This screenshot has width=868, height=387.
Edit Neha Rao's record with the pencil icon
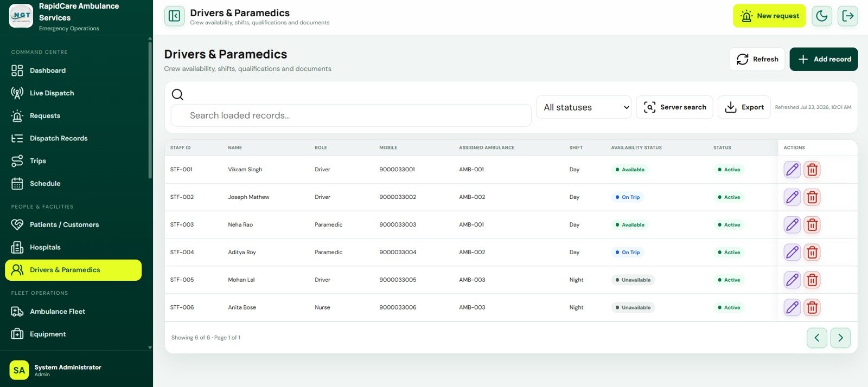click(792, 225)
